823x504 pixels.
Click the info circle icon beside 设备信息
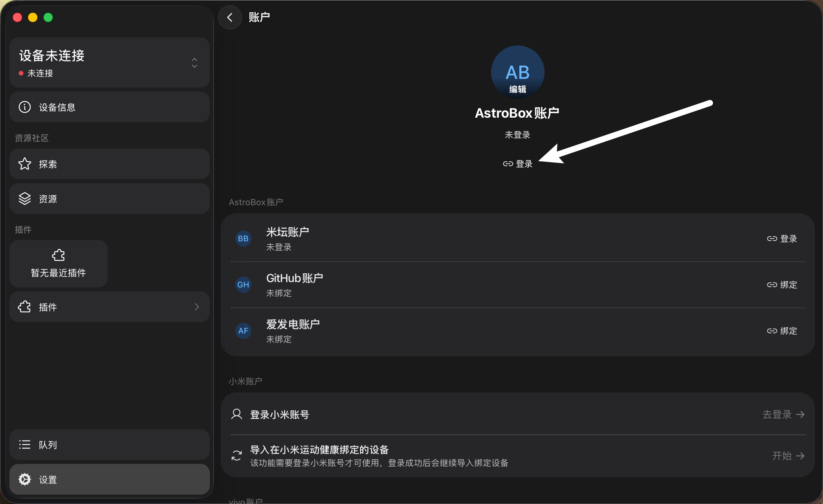point(25,107)
